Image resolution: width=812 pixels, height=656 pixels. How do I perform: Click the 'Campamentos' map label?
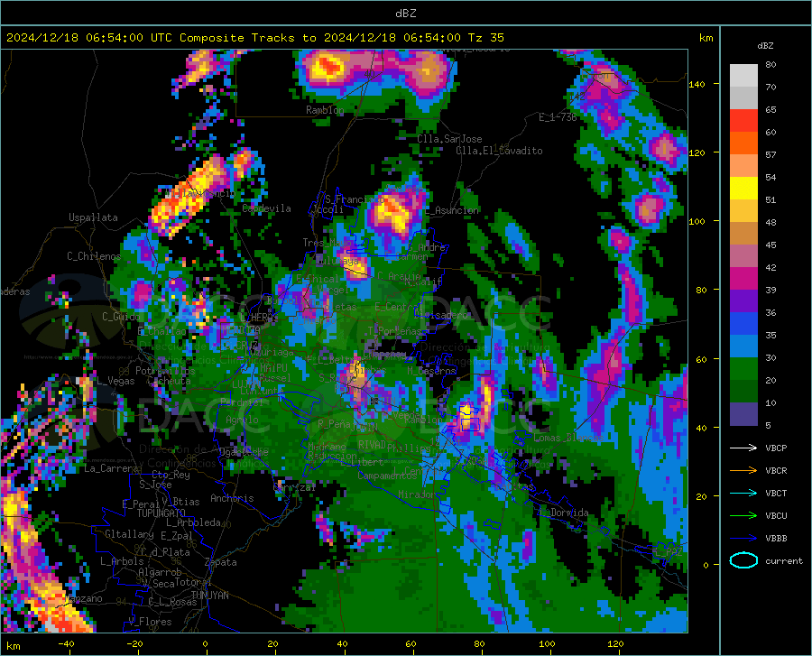(387, 476)
